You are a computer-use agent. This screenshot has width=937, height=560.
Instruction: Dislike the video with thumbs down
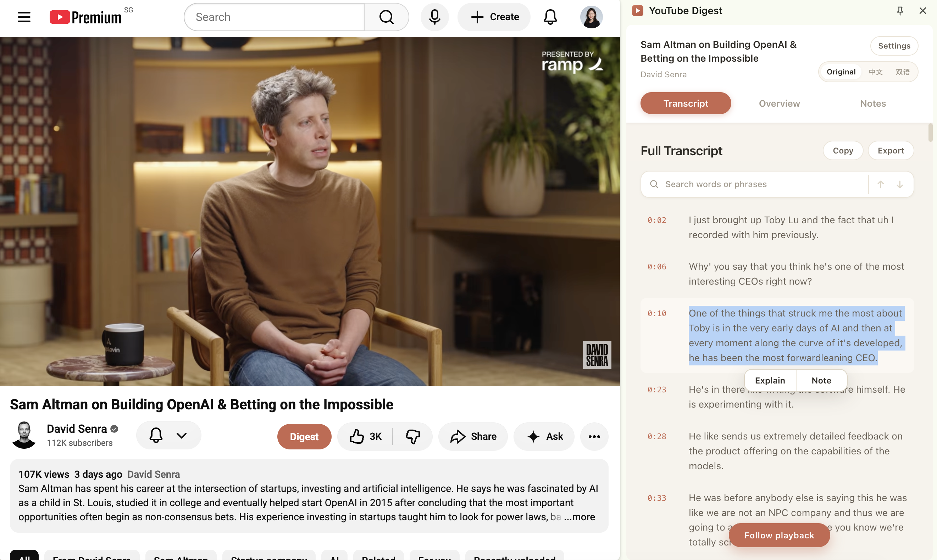coord(412,437)
